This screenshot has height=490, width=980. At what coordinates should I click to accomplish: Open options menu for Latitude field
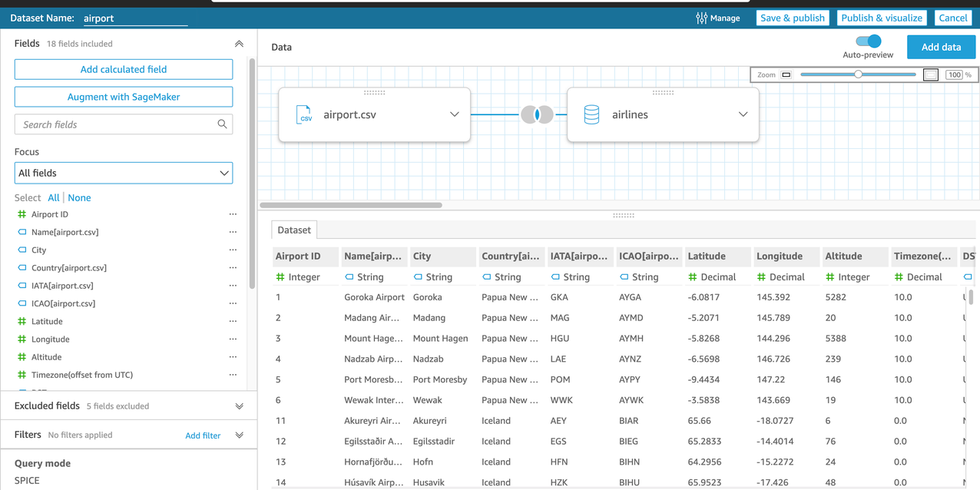point(233,321)
